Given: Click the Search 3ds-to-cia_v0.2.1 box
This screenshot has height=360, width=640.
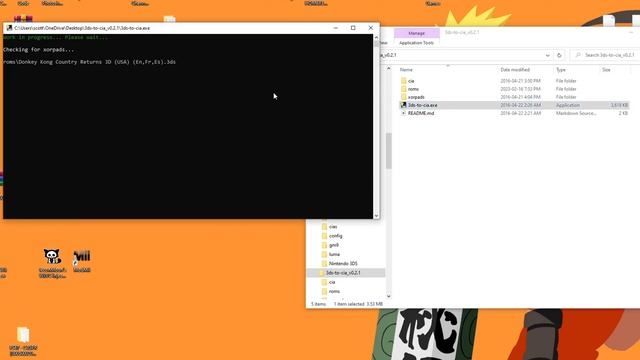Looking at the screenshot, I should [x=605, y=55].
